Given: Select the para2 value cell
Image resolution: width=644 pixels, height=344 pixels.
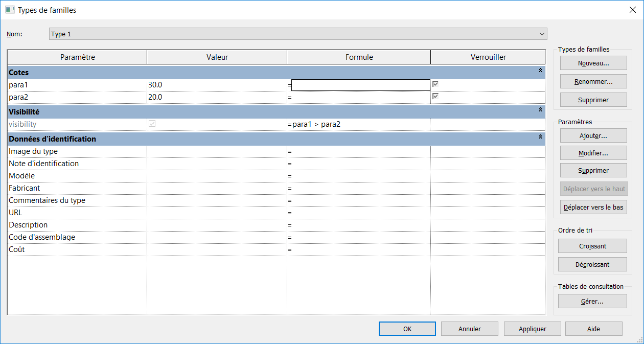Looking at the screenshot, I should point(216,97).
